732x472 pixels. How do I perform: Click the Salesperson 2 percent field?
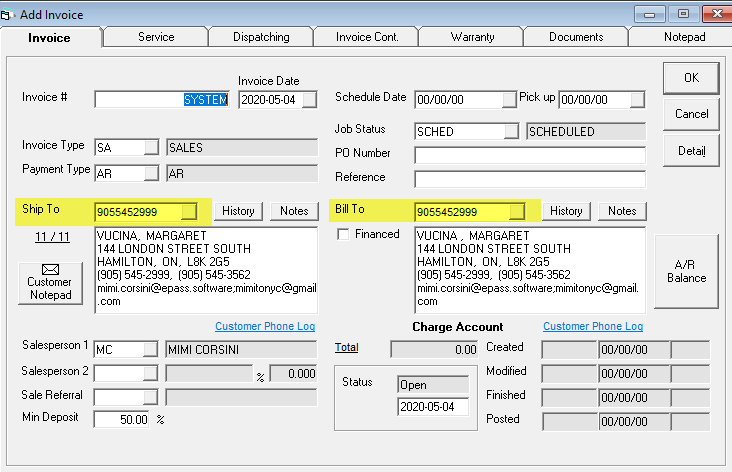pyautogui.click(x=294, y=373)
